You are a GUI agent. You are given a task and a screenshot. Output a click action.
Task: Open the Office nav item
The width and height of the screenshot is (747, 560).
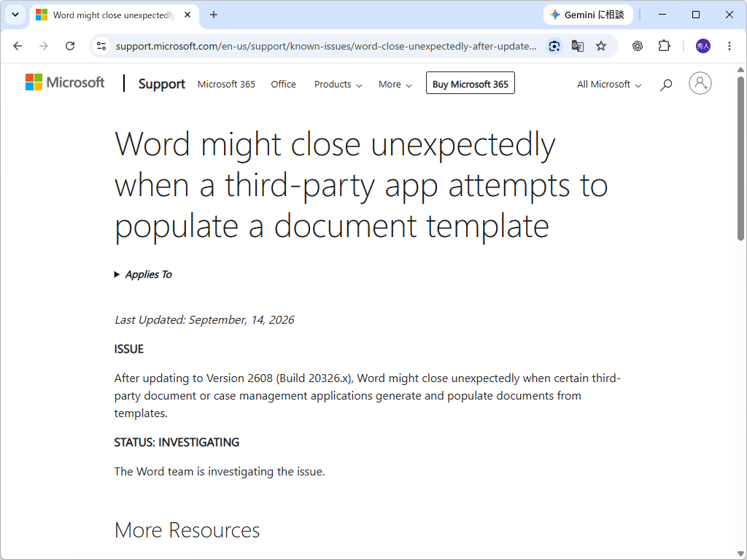coord(284,85)
